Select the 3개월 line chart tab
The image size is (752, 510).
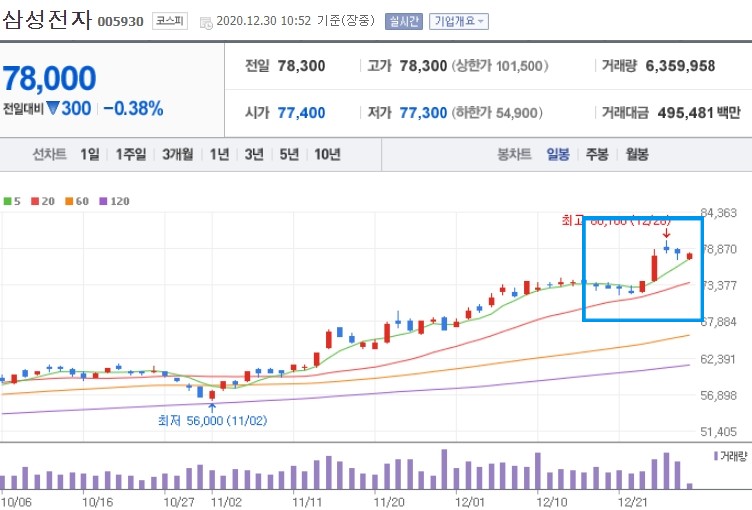pos(178,154)
